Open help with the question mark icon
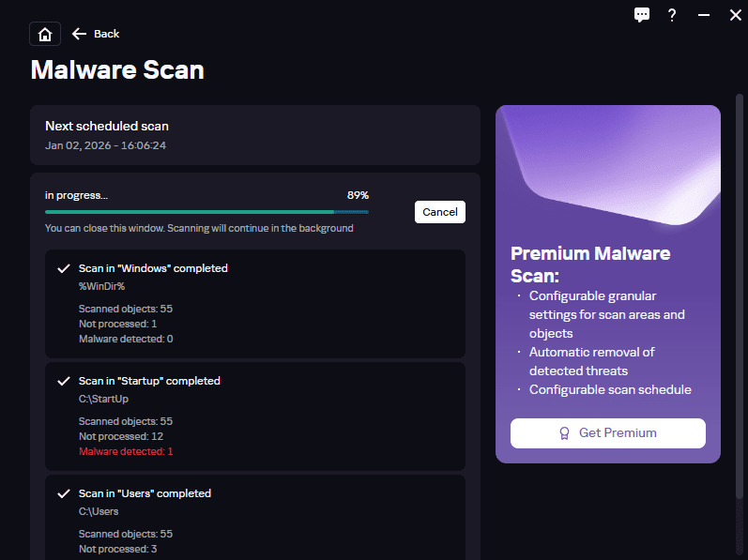The image size is (748, 560). 672,15
